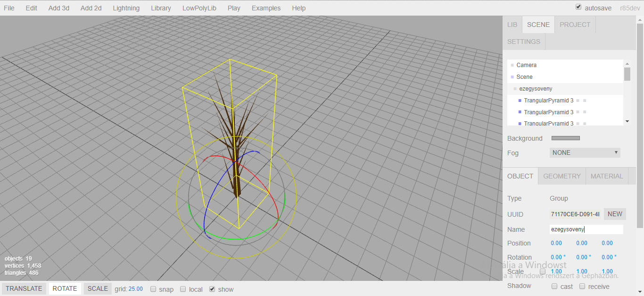Open the Background color swatch
The height and width of the screenshot is (296, 644).
coord(566,138)
